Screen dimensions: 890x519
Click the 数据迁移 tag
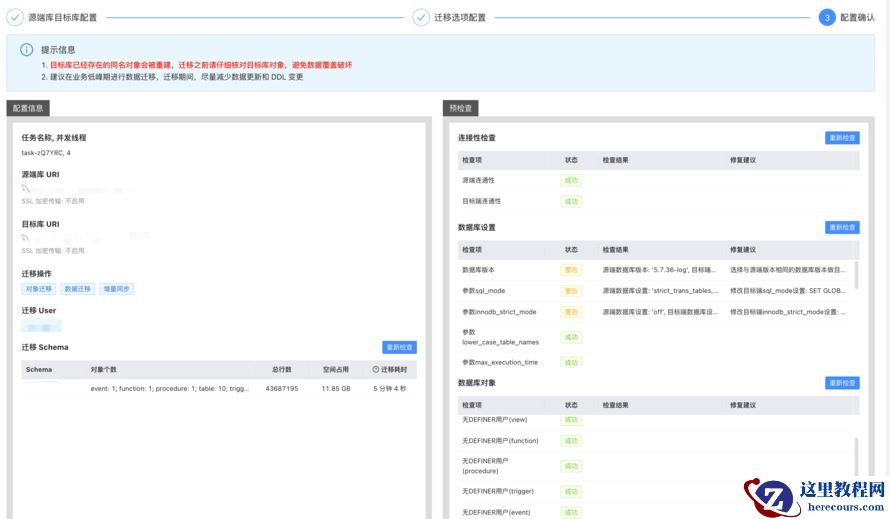pyautogui.click(x=78, y=289)
